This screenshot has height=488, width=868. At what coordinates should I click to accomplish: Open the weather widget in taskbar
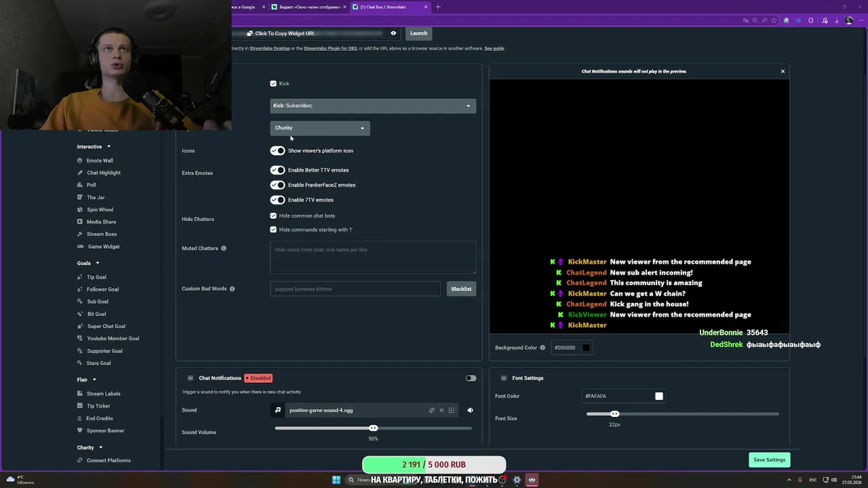[20, 480]
